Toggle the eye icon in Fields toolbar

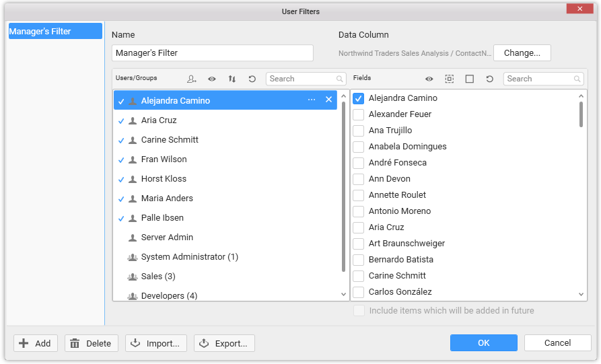(429, 79)
